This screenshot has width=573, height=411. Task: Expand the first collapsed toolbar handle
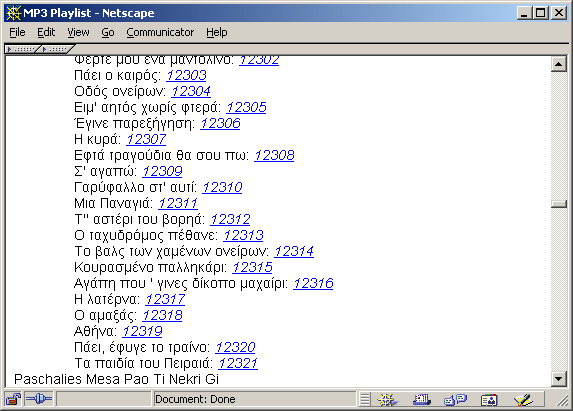click(x=22, y=49)
